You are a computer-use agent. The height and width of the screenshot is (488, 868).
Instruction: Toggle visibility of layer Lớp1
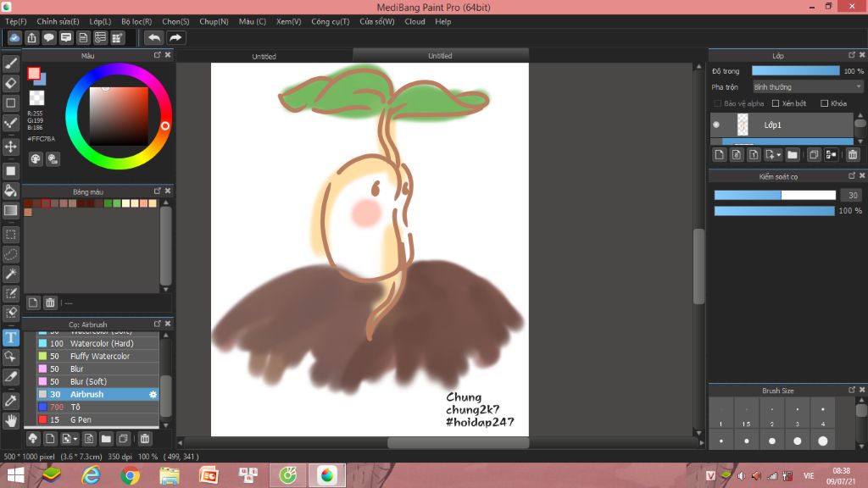click(x=716, y=125)
